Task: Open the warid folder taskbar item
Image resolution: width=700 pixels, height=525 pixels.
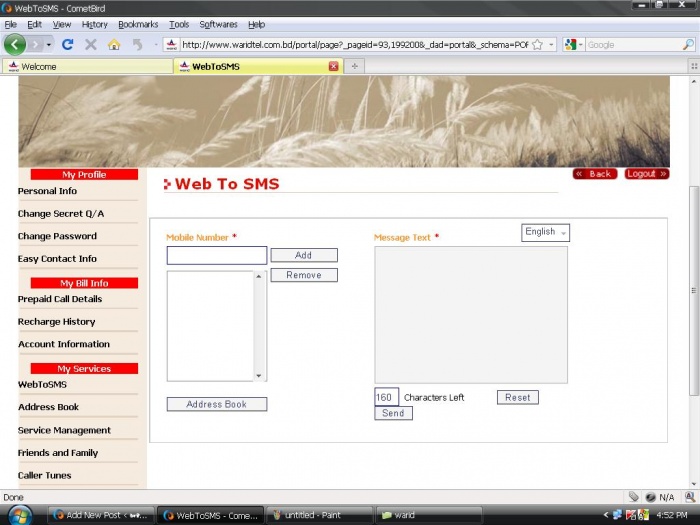Action: tap(429, 515)
